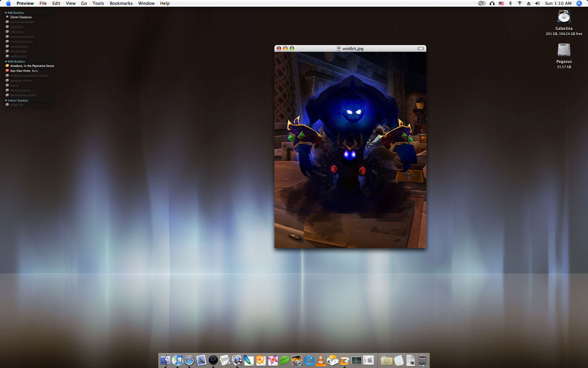Viewport: 588px width, 368px height.
Task: Open the document stack in Dock
Action: tap(410, 361)
